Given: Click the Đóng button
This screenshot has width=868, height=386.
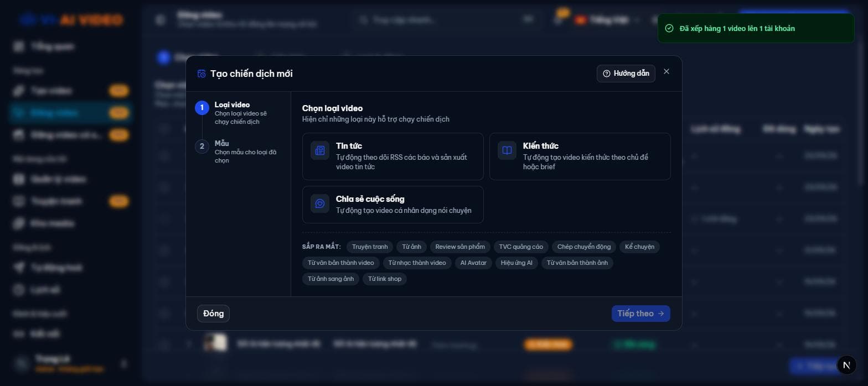Looking at the screenshot, I should (x=213, y=314).
